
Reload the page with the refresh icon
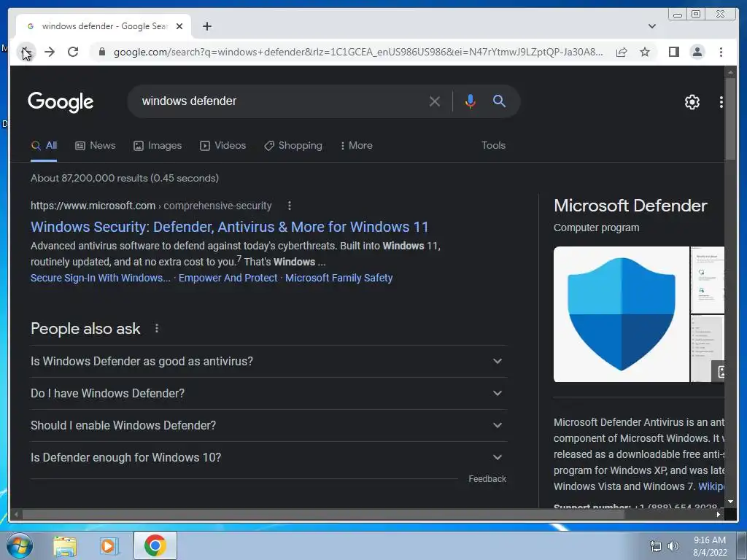(73, 52)
